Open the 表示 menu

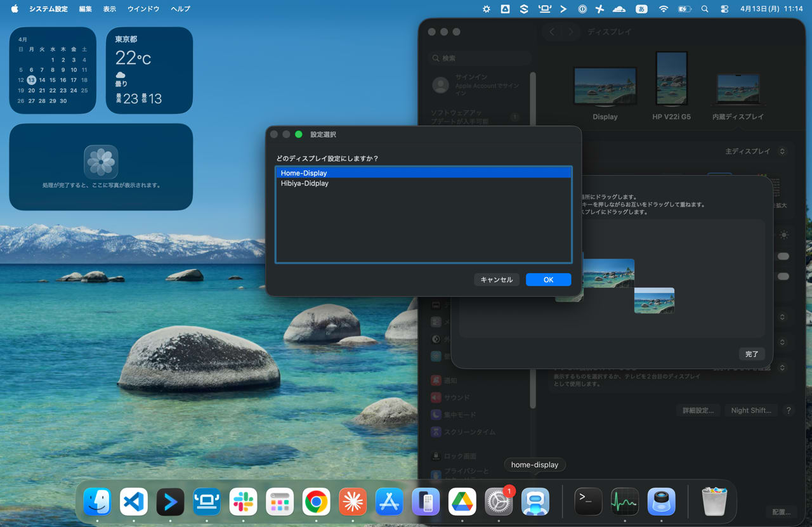coord(110,9)
